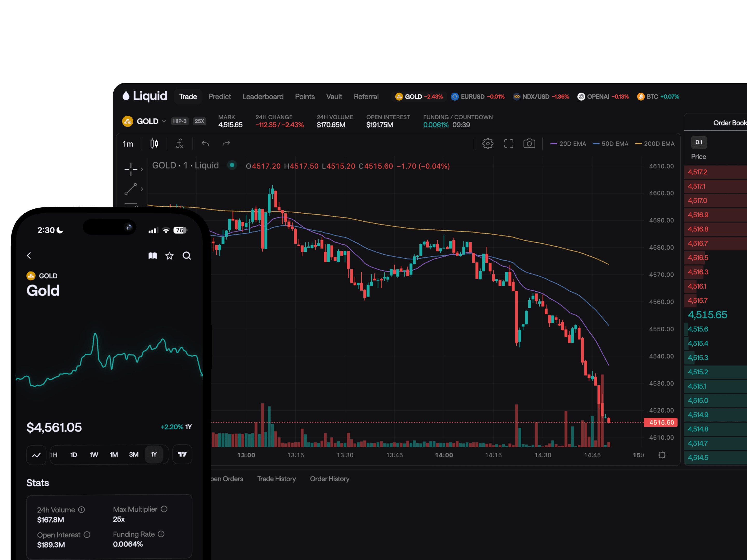The image size is (747, 560).
Task: Enter fullscreen mode on the chart
Action: click(x=509, y=143)
